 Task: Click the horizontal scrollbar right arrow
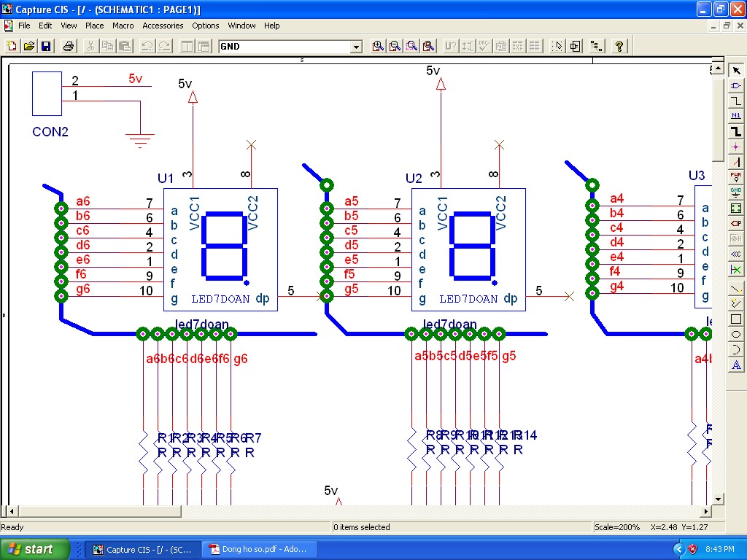pos(705,511)
